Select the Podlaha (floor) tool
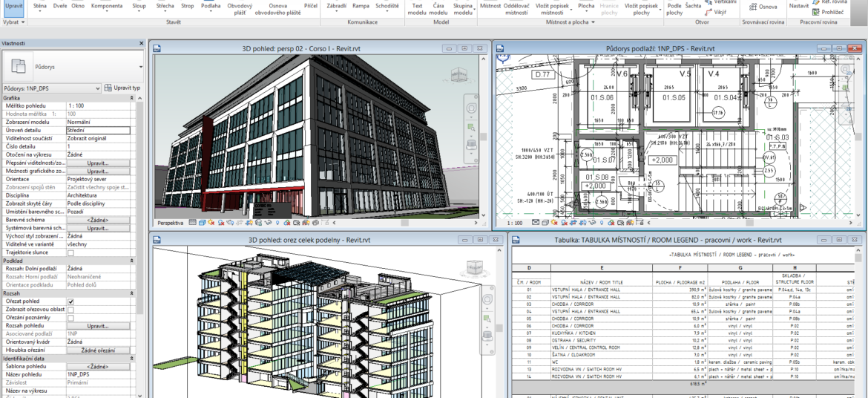Viewport: 868px width, 398px height. point(211,5)
